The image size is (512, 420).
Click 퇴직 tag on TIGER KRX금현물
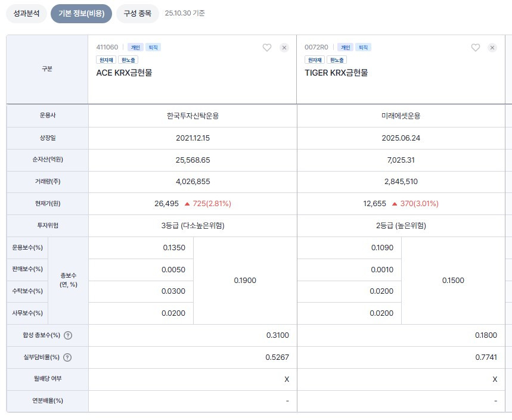[363, 48]
